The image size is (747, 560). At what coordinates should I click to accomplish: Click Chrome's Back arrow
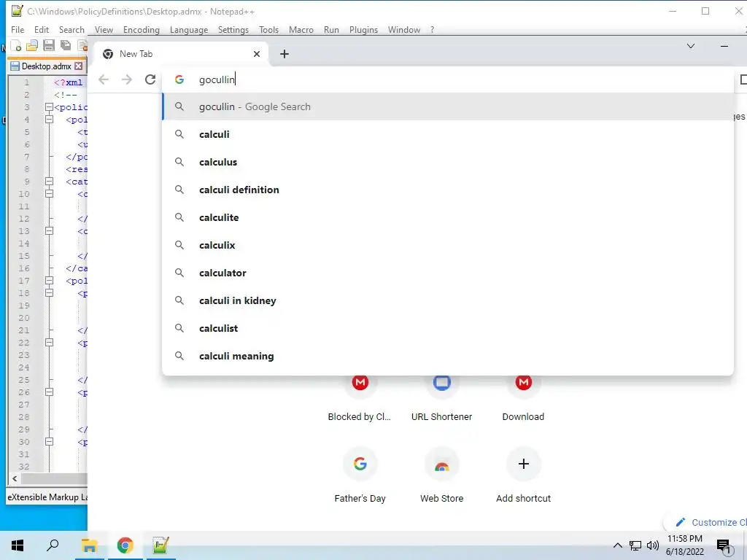(104, 79)
